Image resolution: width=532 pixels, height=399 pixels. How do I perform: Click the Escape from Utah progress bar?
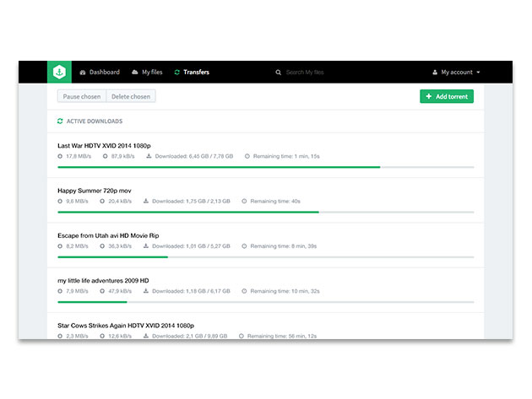266,257
